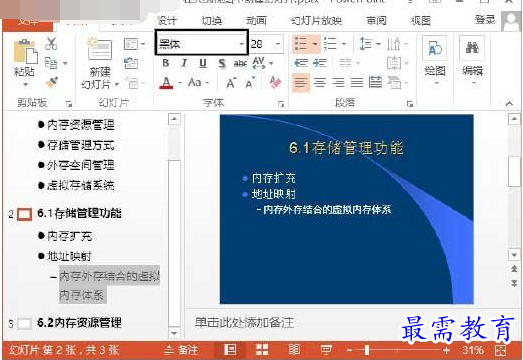
Task: Click the outline bullet 地址映射
Action: coord(69,256)
